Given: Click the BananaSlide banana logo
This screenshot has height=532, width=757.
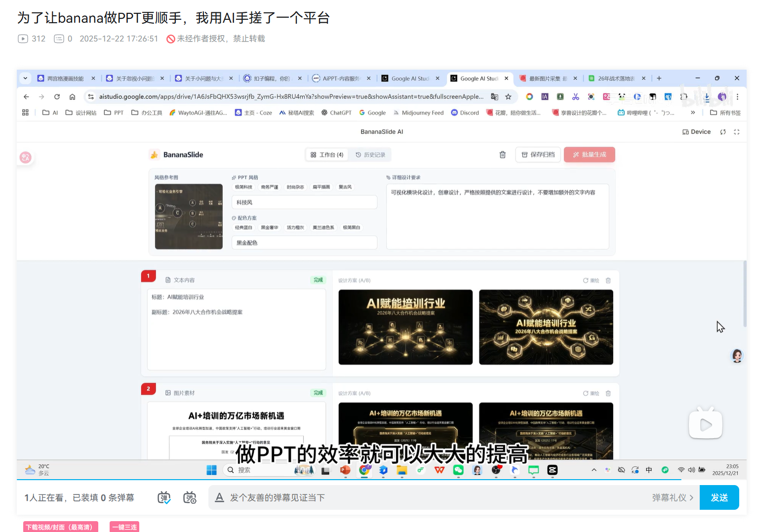Looking at the screenshot, I should (x=155, y=154).
